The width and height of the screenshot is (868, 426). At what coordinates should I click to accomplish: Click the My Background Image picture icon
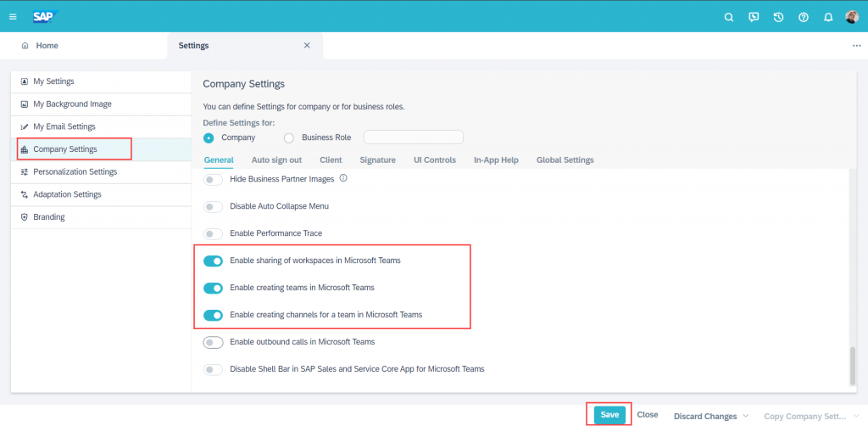pyautogui.click(x=24, y=104)
